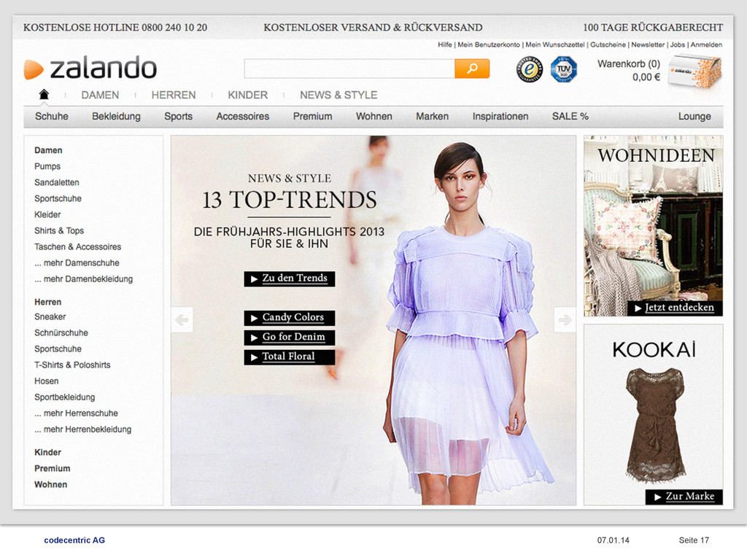Open the TÜV SÜD certification badge

564,69
